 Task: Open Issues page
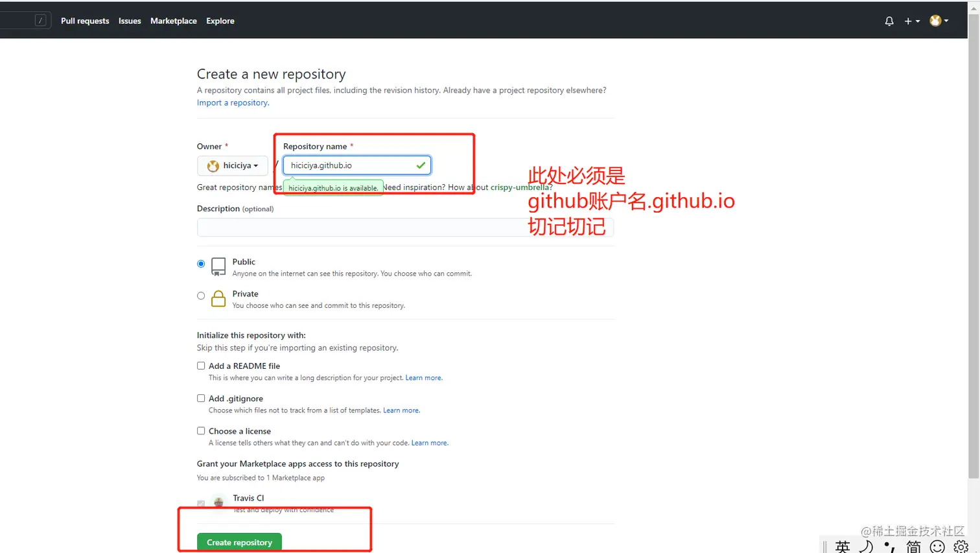click(x=130, y=21)
